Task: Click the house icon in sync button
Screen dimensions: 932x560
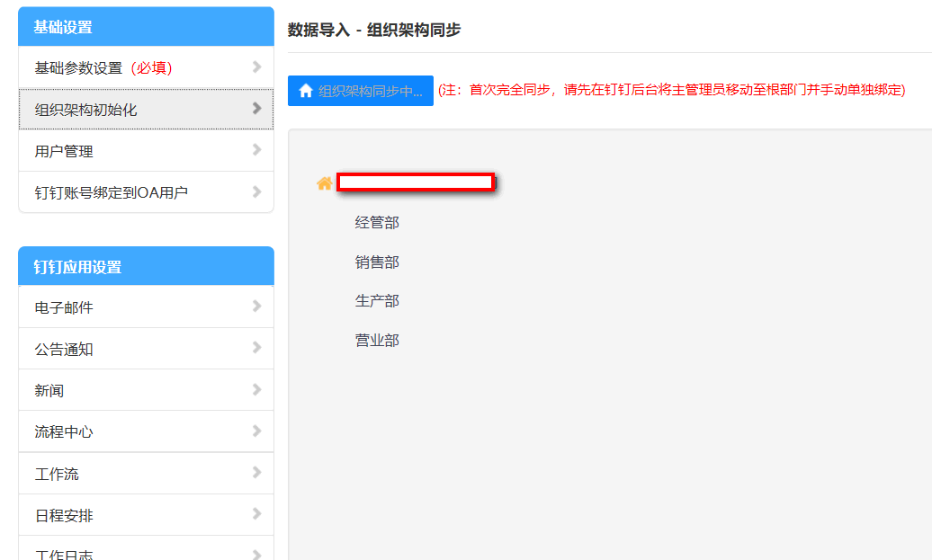Action: (x=306, y=91)
